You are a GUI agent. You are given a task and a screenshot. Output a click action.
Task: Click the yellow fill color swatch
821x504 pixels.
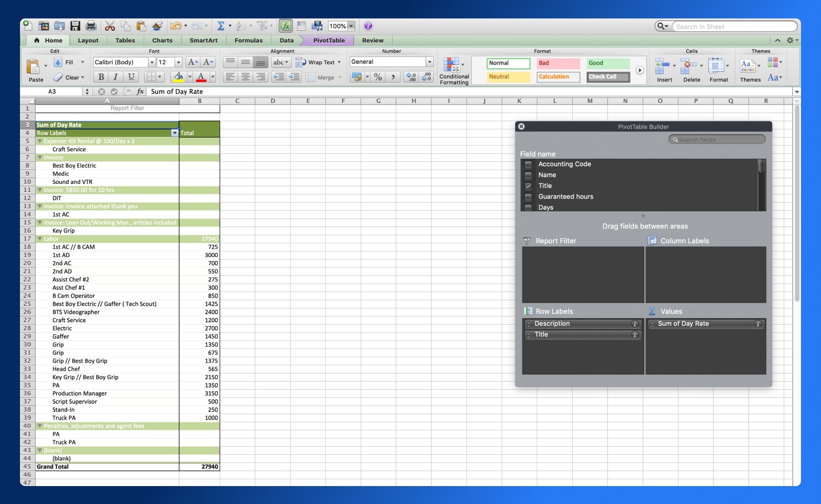(178, 77)
